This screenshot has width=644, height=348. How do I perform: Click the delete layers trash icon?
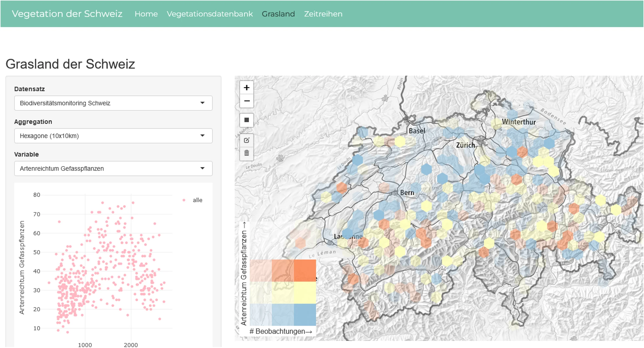click(246, 153)
